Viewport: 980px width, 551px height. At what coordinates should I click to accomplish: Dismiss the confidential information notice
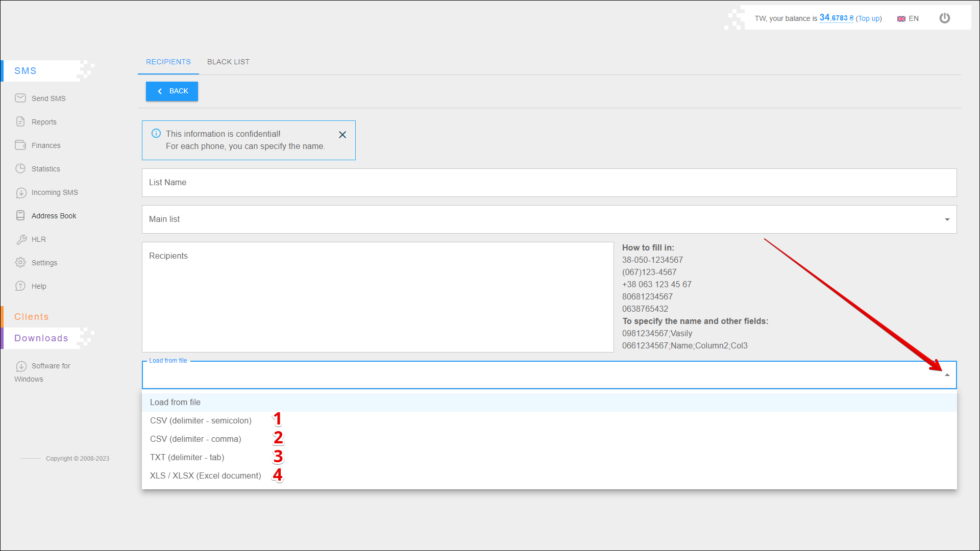342,135
